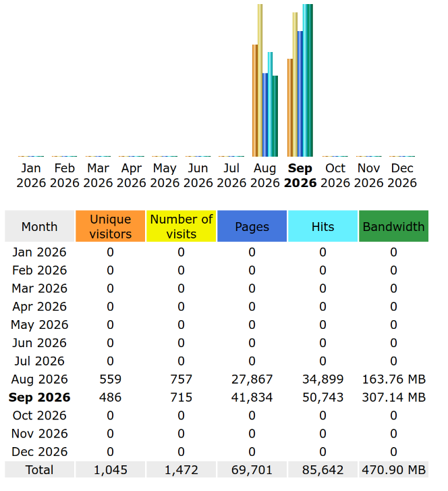
Task: Click the 757 visits value
Action: (x=181, y=379)
